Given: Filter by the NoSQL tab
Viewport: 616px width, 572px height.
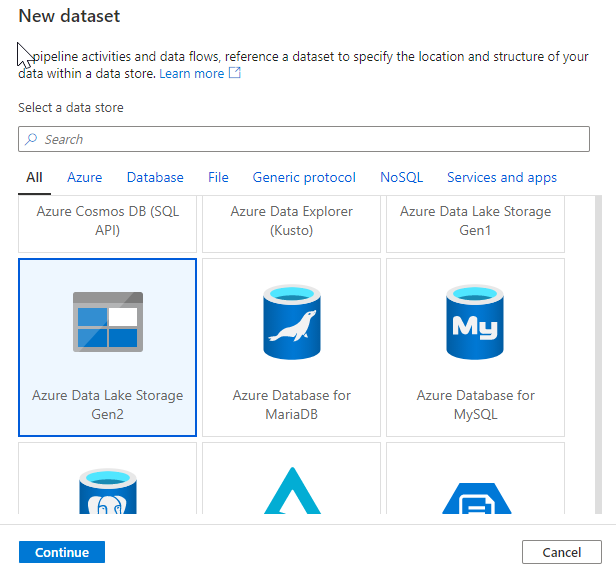Looking at the screenshot, I should click(401, 178).
